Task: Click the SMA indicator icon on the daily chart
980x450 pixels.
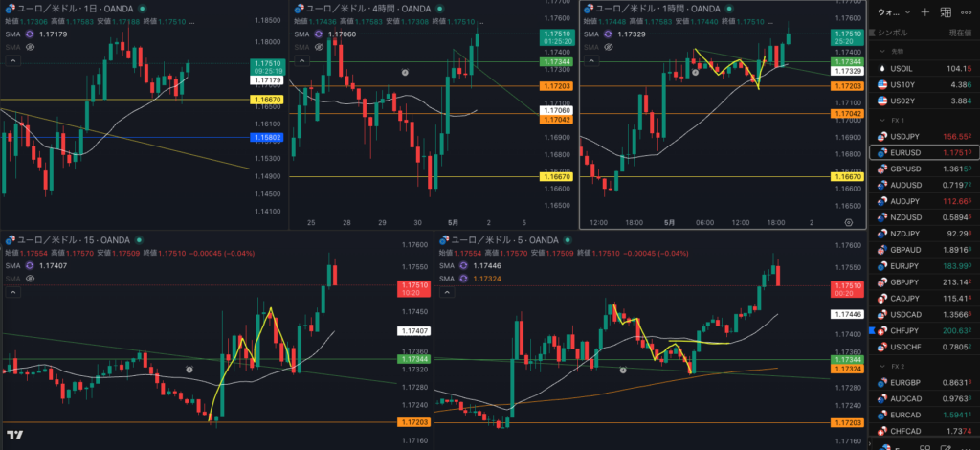Action: click(30, 34)
